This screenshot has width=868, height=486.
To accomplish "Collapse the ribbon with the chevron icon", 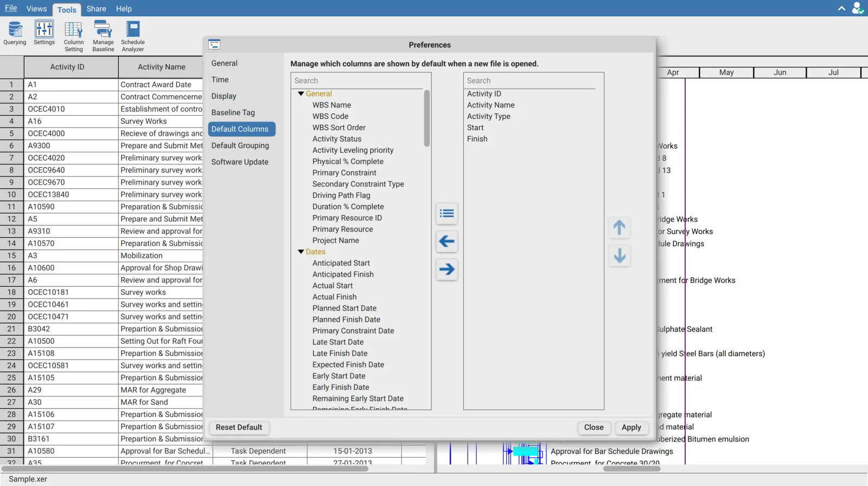I will 841,8.
